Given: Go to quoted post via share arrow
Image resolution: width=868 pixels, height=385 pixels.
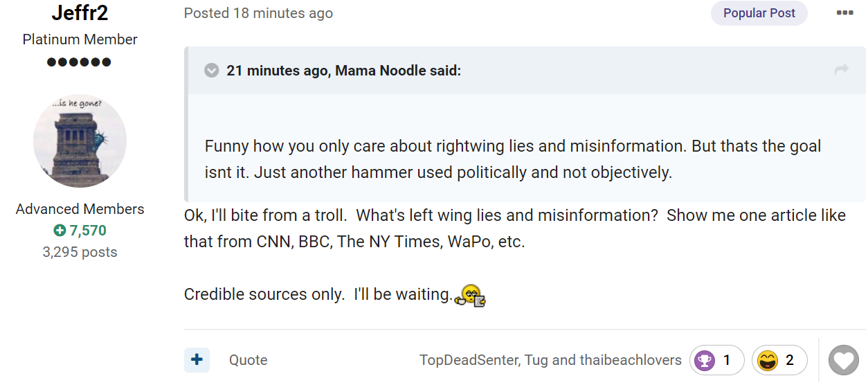Looking at the screenshot, I should (842, 70).
